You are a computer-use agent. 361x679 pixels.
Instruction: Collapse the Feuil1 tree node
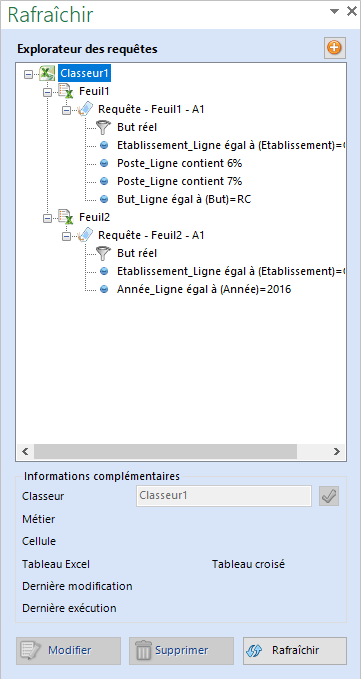[x=47, y=92]
